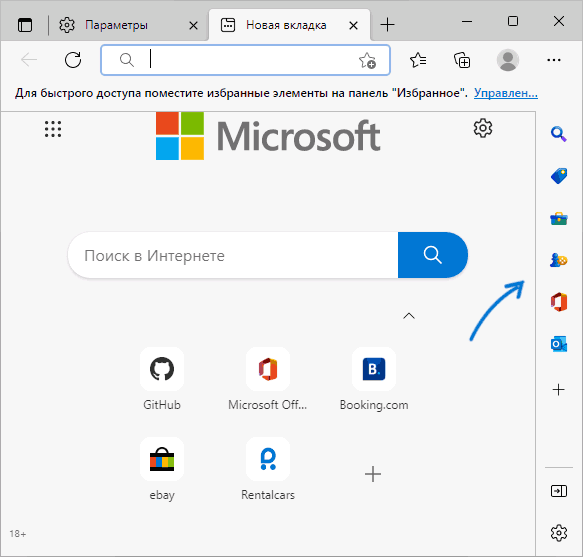This screenshot has width=583, height=557.
Task: Refresh the page
Action: coord(73,60)
